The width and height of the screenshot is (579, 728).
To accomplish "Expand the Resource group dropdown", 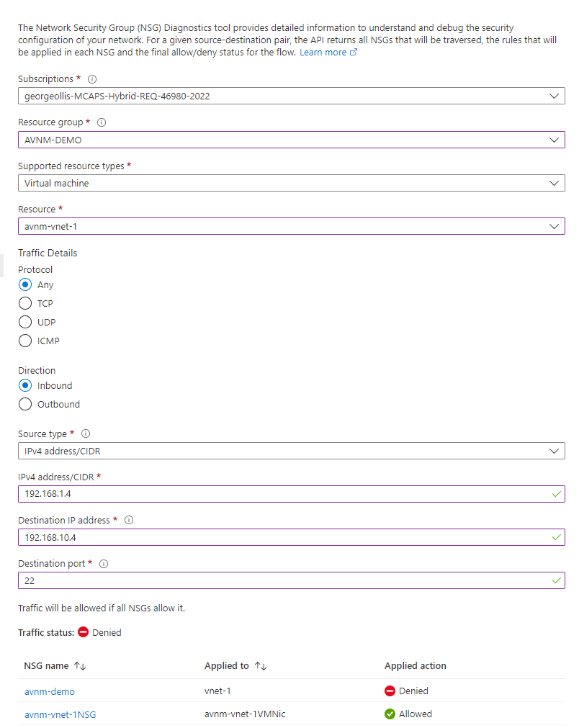I will [291, 140].
